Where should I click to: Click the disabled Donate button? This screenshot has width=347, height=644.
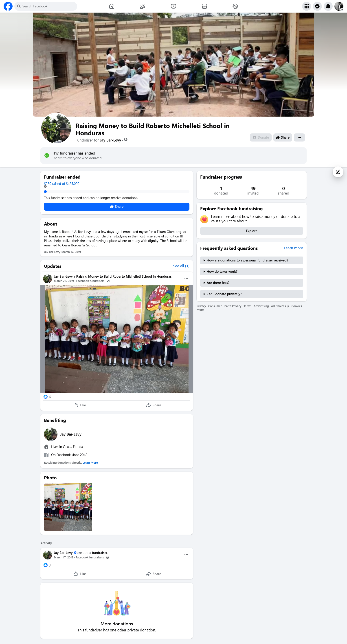click(261, 137)
